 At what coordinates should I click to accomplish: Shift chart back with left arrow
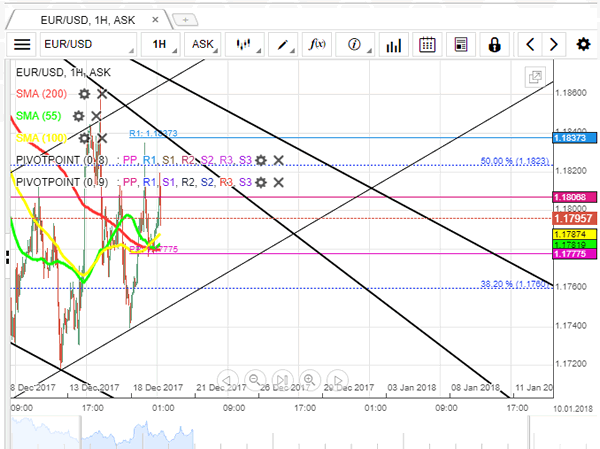[530, 44]
